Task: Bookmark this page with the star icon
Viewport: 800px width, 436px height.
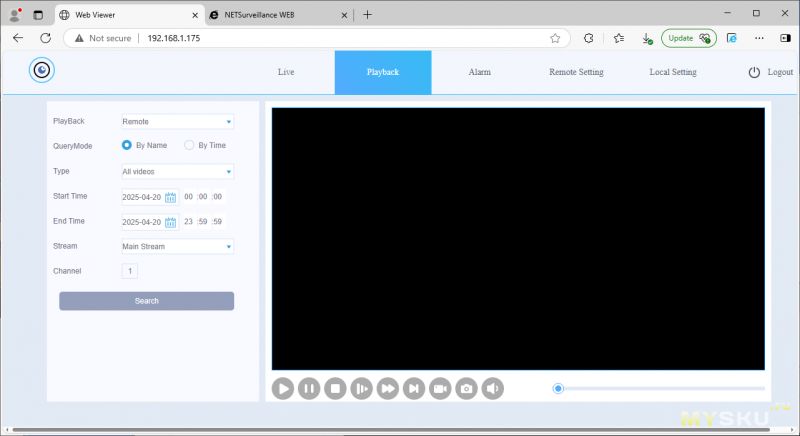Action: coord(555,38)
